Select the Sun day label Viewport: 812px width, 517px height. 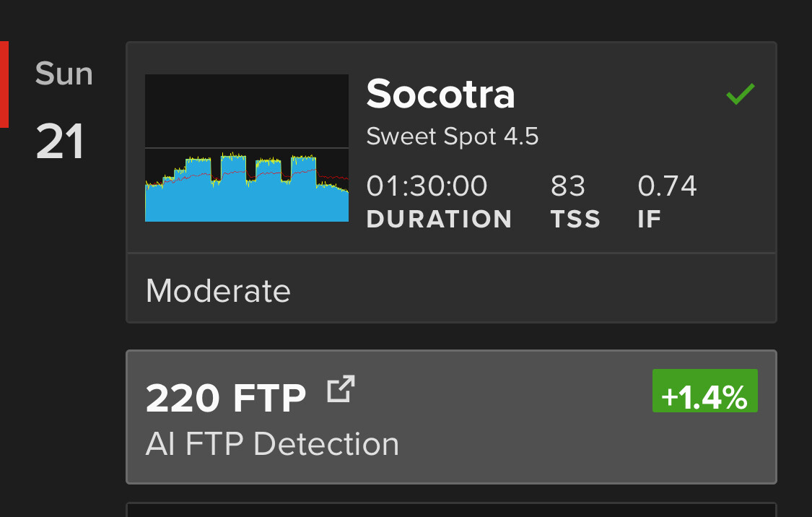pos(64,74)
